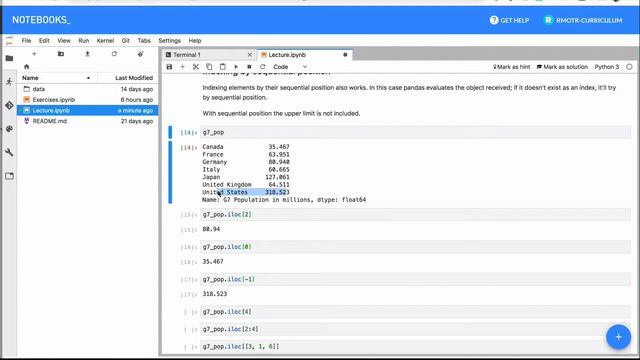Go to the home folder icon

coord(27,67)
